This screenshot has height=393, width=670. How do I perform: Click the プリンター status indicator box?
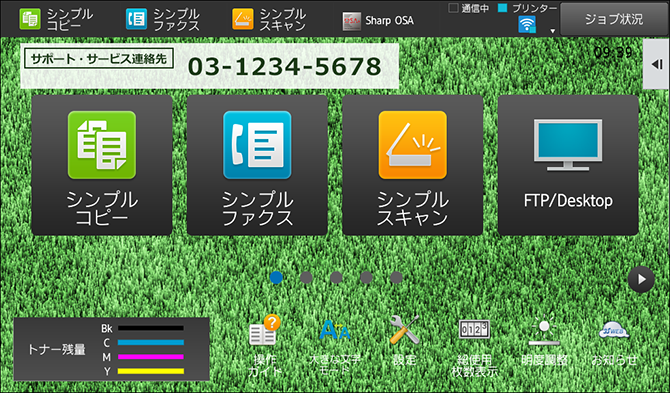[503, 8]
